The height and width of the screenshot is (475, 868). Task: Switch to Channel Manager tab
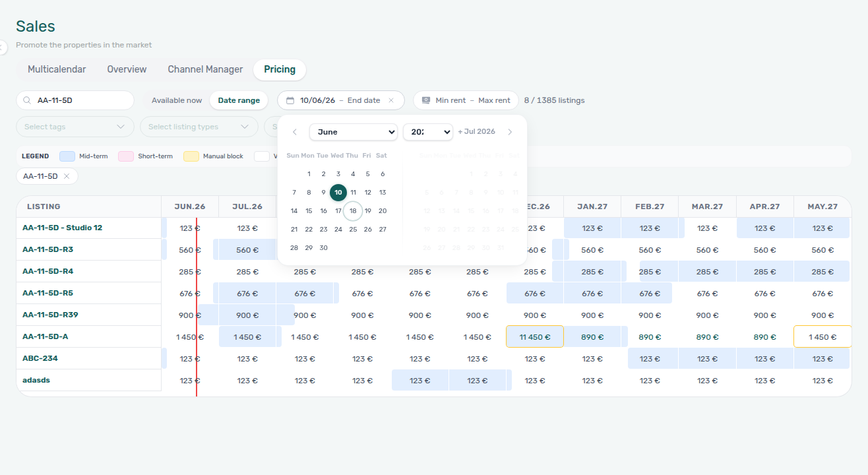pyautogui.click(x=205, y=69)
